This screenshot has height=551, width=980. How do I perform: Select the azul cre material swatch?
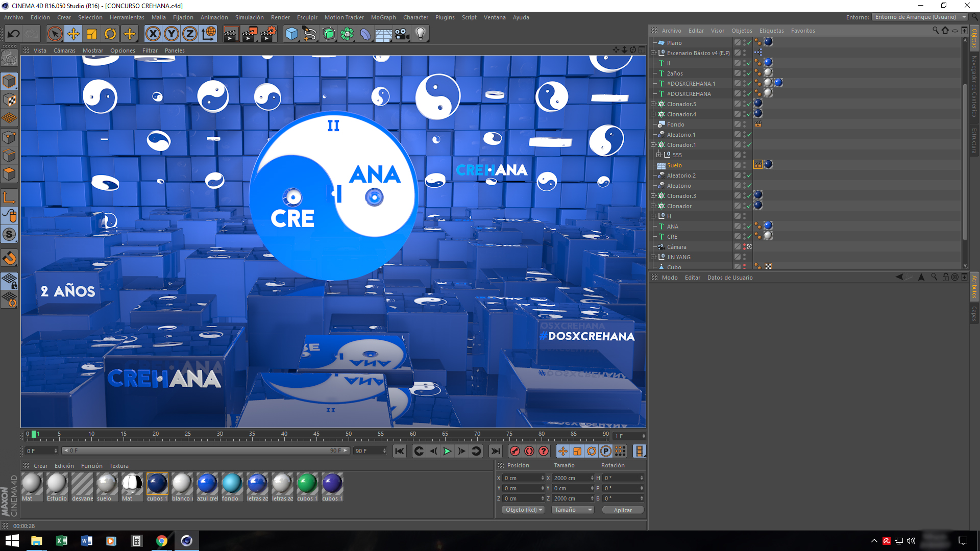tap(207, 487)
